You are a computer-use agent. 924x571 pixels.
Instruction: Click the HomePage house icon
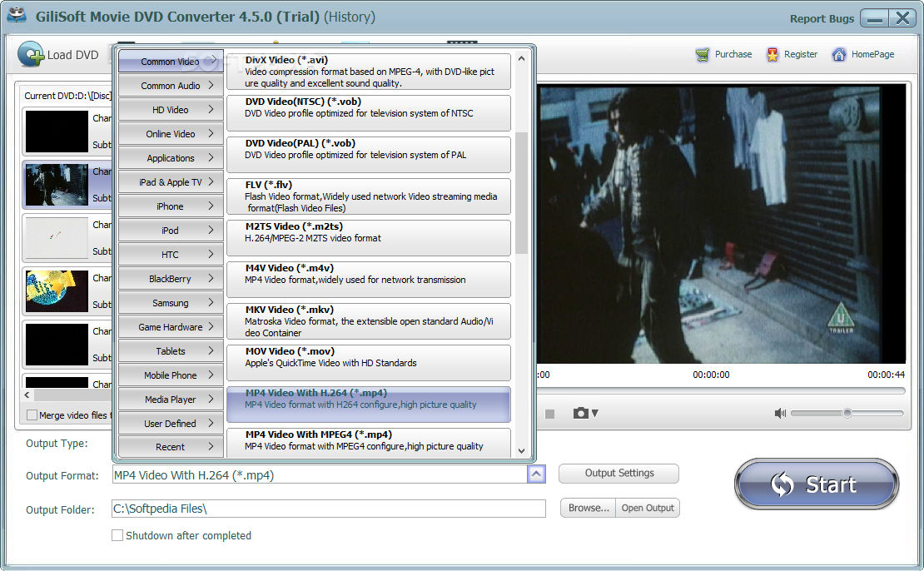pos(838,55)
